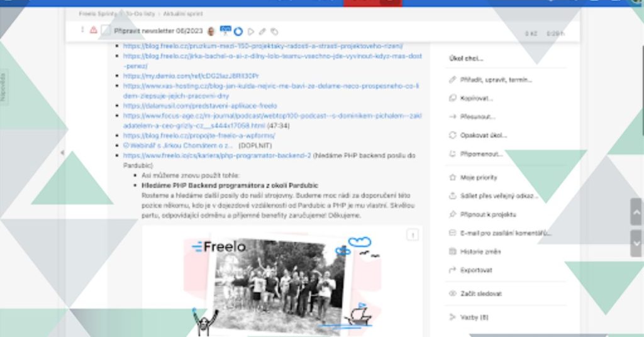Open the php-programator-backend-2 kariera link

point(217,155)
